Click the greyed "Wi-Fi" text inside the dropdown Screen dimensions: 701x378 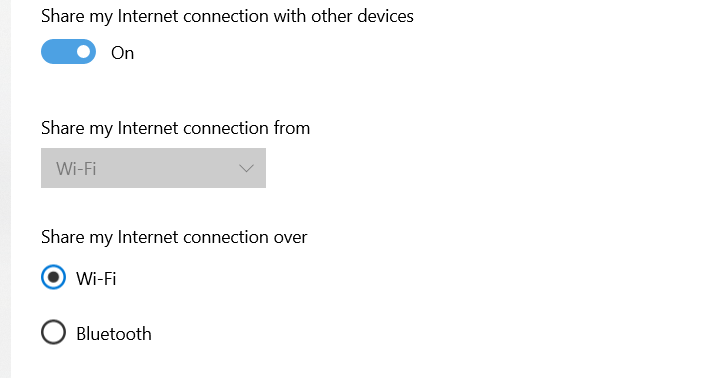pos(76,169)
